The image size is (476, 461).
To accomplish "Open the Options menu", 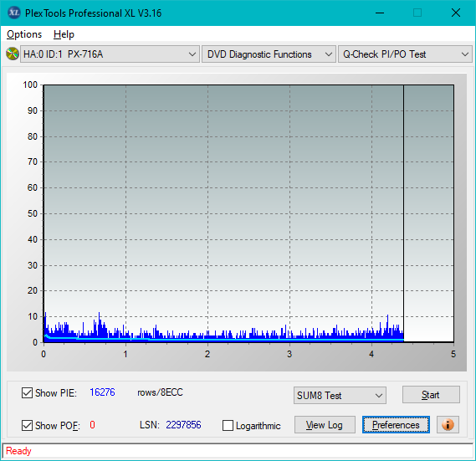I will click(x=24, y=34).
